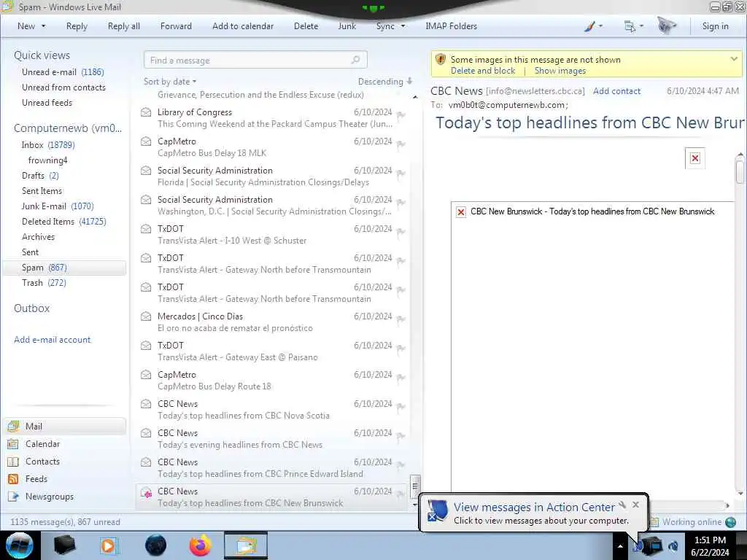Expand the info bar chevron
This screenshot has width=747, height=560.
click(x=734, y=59)
